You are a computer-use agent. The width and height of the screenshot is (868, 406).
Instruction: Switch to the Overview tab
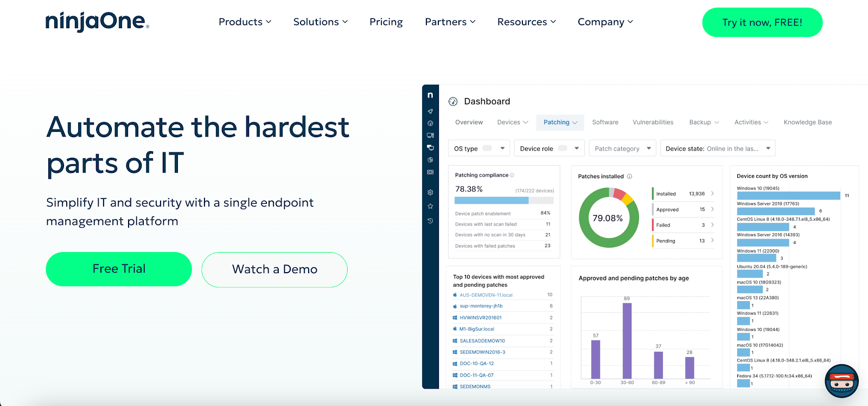click(x=469, y=123)
